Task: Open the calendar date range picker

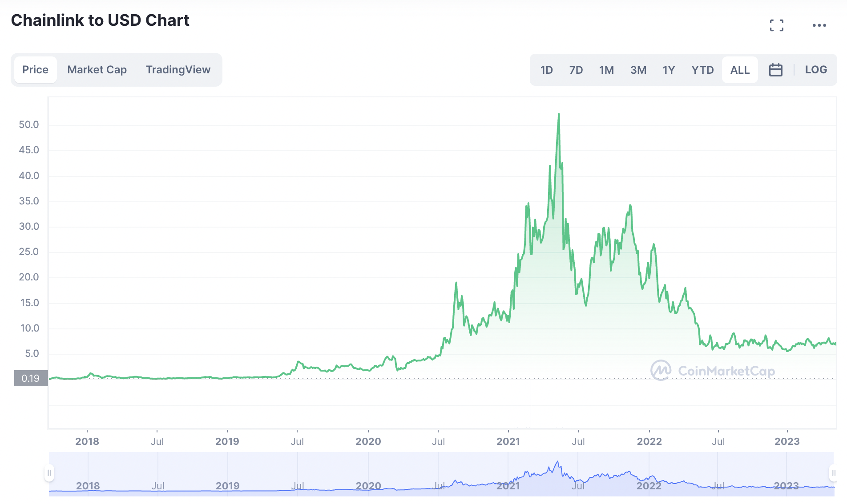Action: point(775,70)
